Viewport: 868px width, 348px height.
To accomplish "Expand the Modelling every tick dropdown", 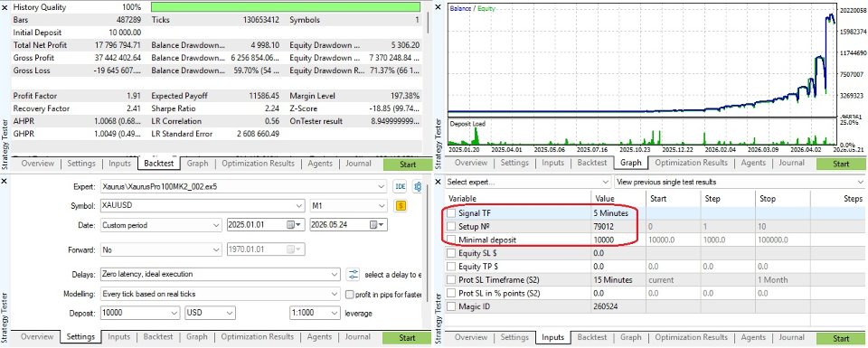I will (x=335, y=294).
